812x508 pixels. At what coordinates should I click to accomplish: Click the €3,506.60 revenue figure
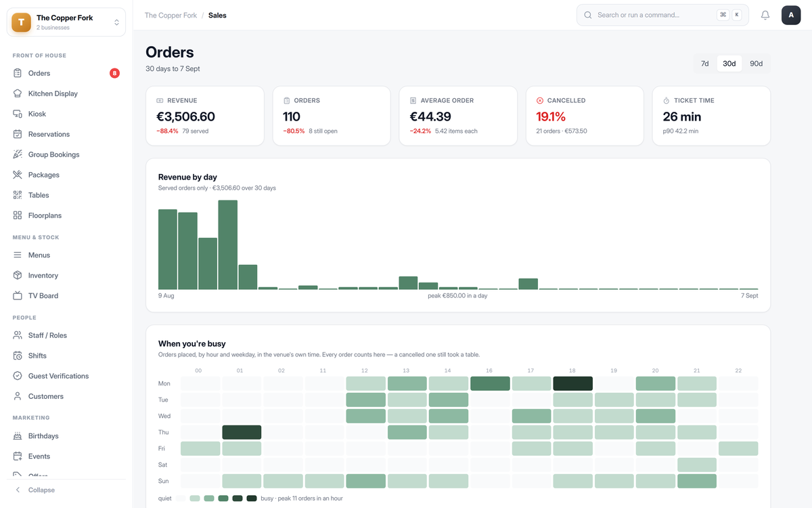(x=185, y=117)
